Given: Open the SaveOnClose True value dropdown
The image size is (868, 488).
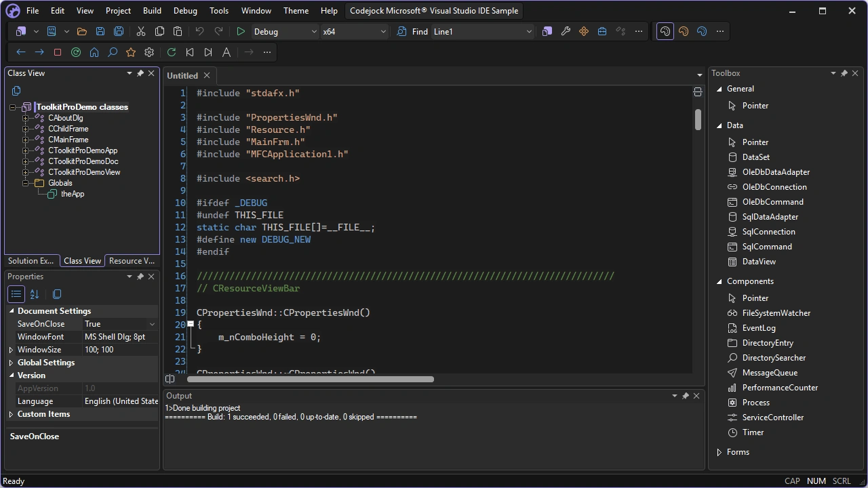Looking at the screenshot, I should tap(152, 324).
